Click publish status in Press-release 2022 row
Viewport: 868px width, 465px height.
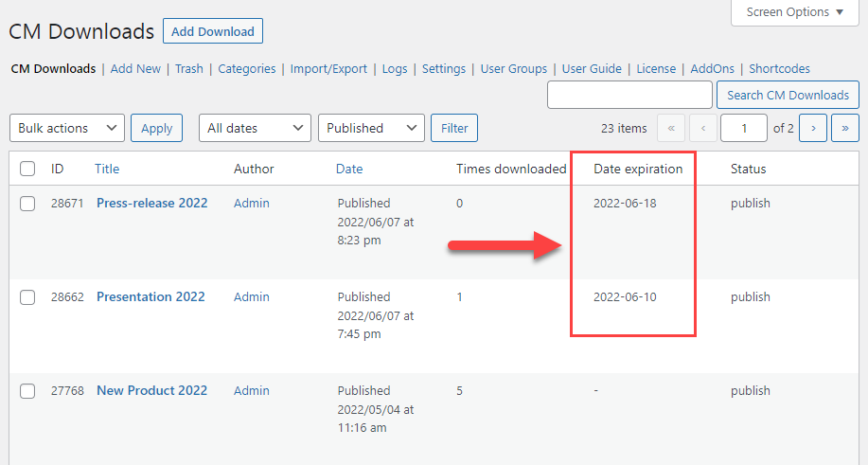[x=750, y=204]
